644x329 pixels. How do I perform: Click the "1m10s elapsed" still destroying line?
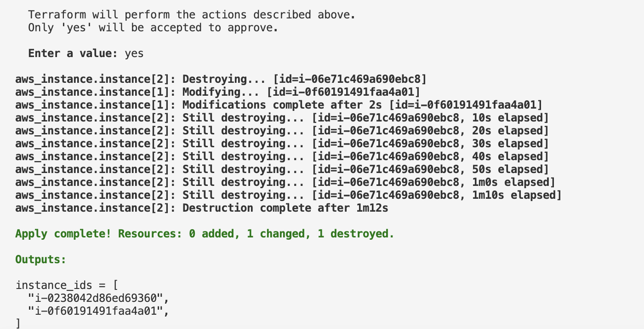pos(288,195)
